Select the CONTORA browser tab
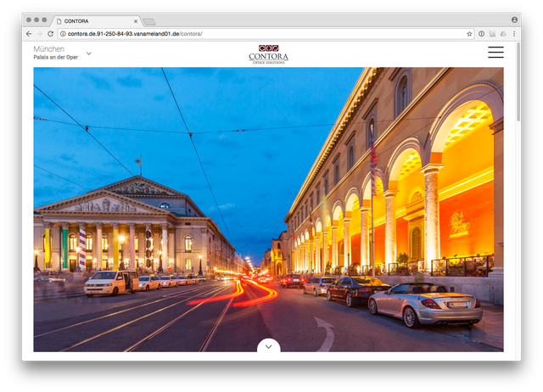This screenshot has width=543, height=392. pyautogui.click(x=95, y=20)
